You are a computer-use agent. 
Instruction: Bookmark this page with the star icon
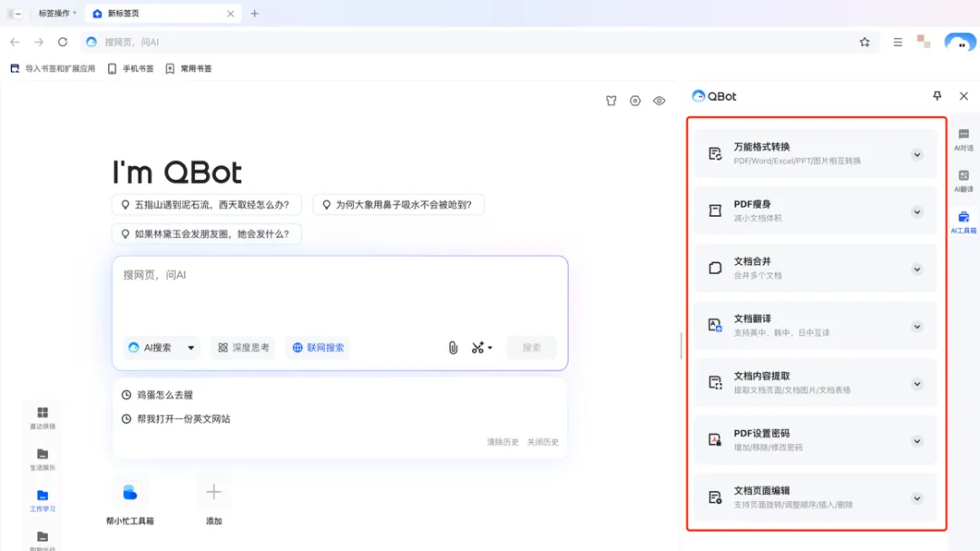(865, 42)
